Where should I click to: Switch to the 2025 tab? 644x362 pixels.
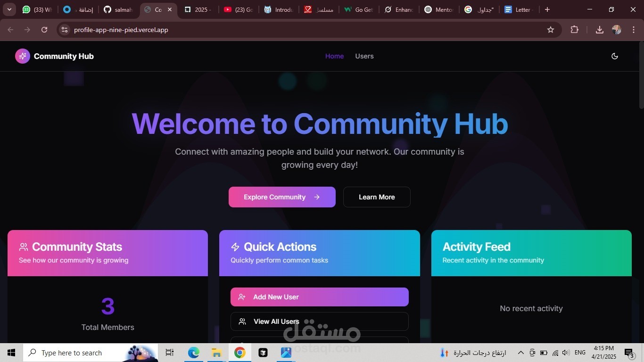tap(198, 9)
